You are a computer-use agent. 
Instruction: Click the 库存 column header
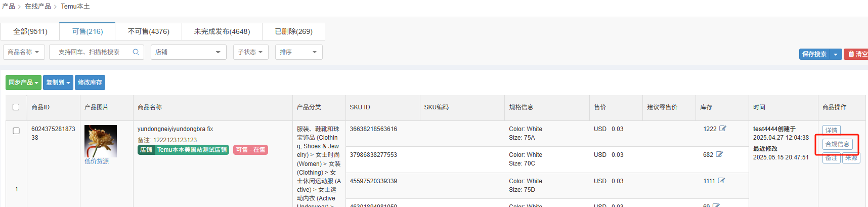point(706,107)
